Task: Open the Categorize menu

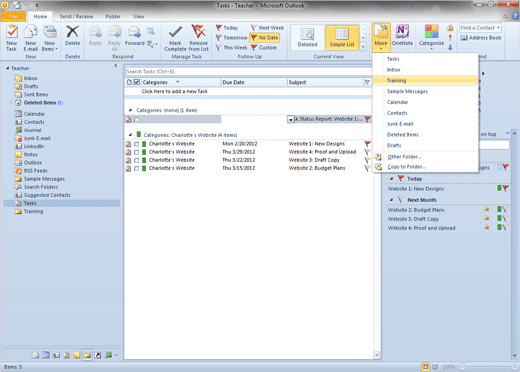Action: click(431, 37)
